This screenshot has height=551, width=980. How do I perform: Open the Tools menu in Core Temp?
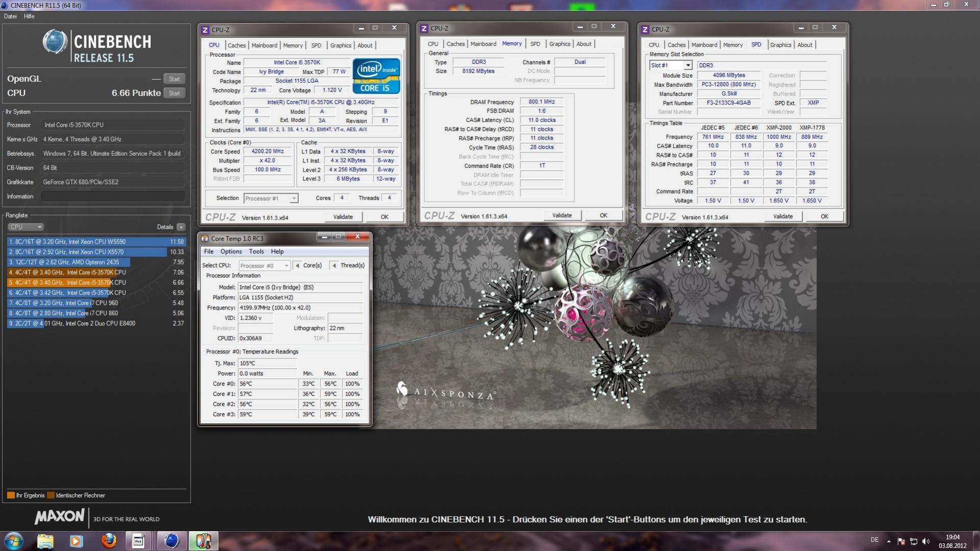(x=256, y=251)
